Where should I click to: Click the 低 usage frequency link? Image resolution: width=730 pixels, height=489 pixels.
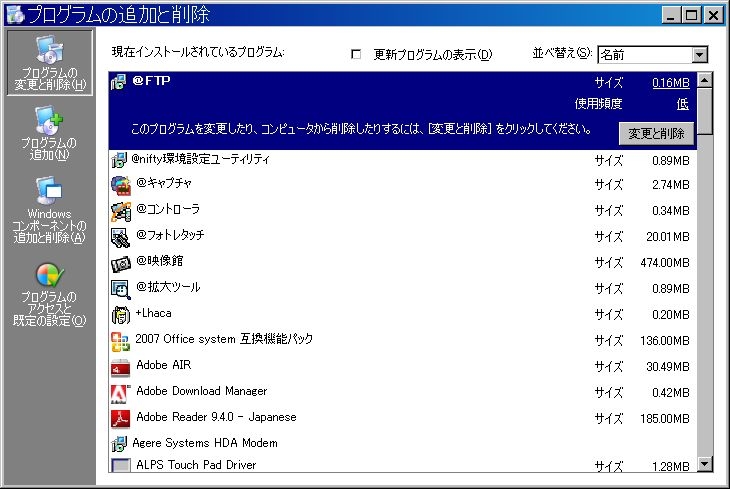683,104
